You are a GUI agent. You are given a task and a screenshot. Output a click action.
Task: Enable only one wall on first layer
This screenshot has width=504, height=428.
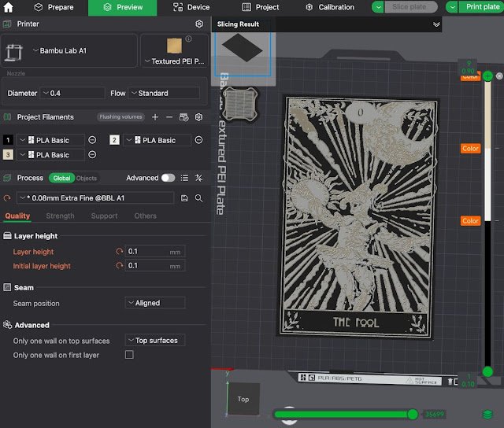tap(129, 355)
